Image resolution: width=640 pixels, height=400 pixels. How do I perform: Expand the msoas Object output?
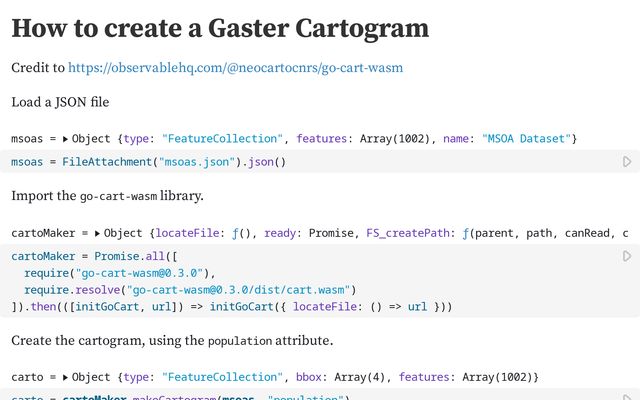[x=65, y=139]
